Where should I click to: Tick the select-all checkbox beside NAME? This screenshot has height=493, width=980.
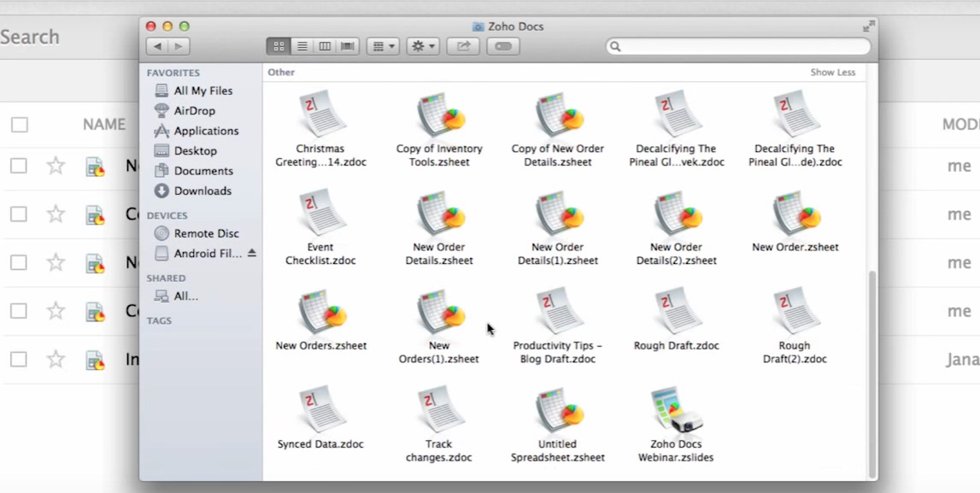20,125
